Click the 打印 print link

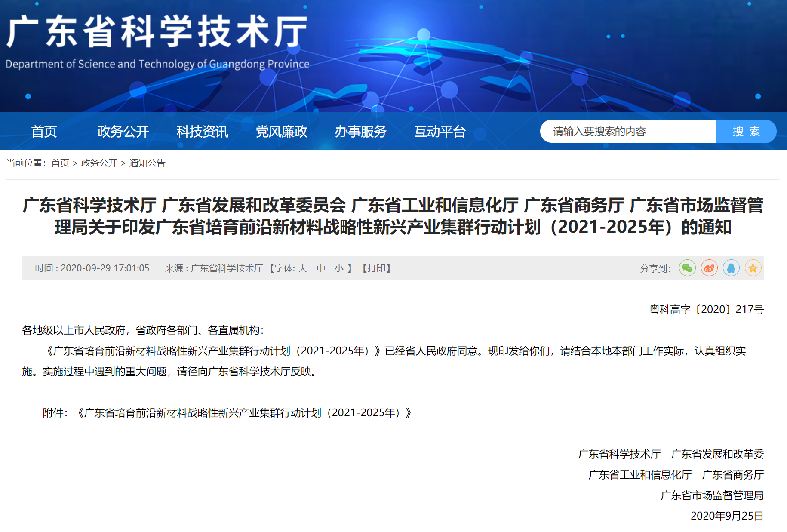376,268
